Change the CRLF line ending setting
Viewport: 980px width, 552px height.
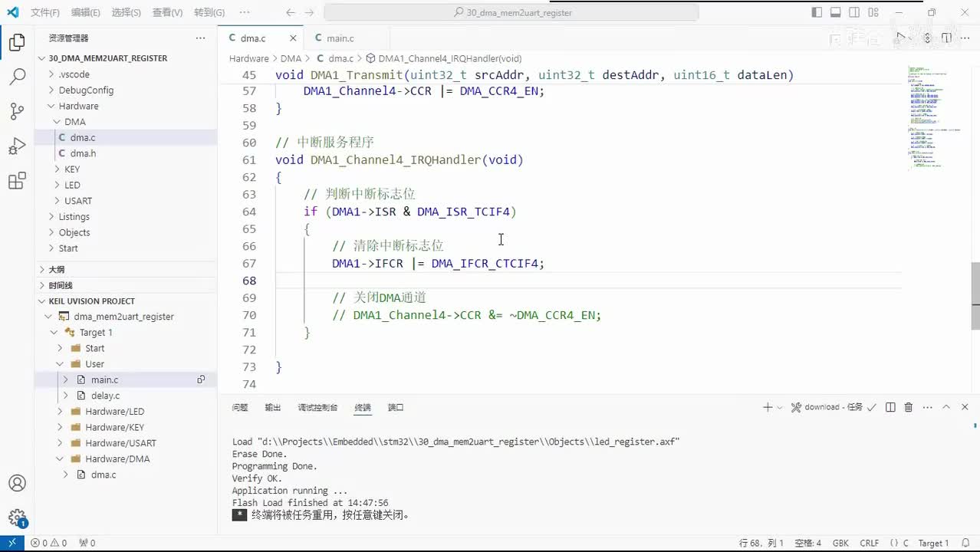point(870,543)
